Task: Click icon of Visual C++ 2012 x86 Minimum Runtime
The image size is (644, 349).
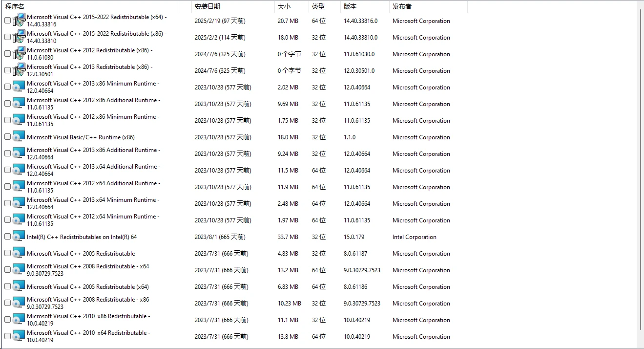Action: coord(19,120)
